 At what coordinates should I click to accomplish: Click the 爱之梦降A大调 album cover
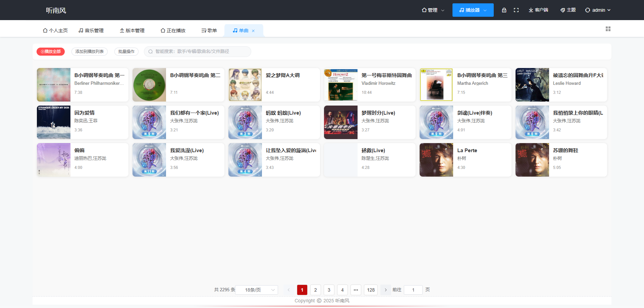pos(245,85)
